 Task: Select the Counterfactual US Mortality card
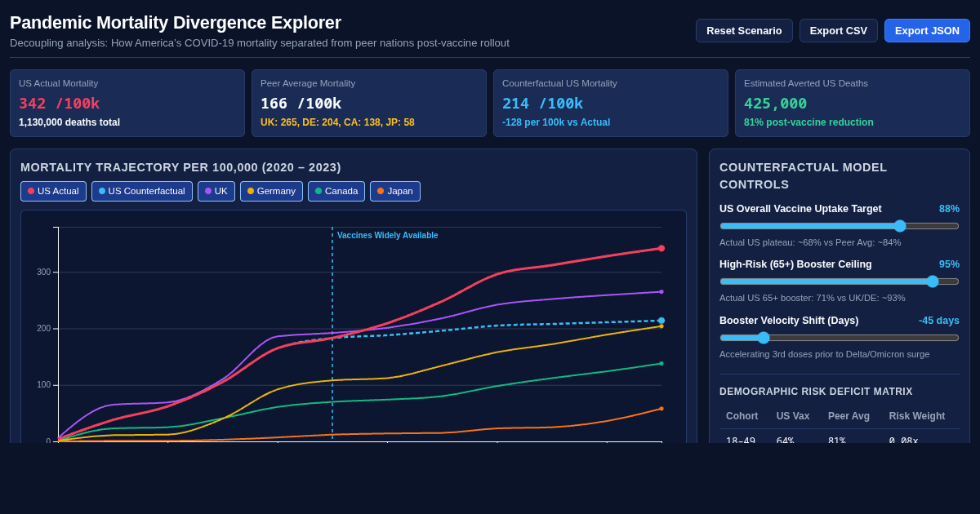click(x=611, y=103)
